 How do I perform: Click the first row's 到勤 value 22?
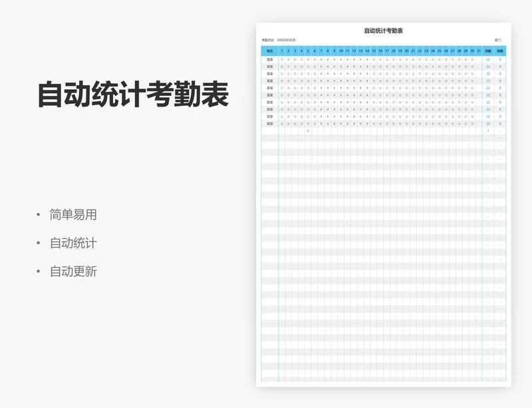[488, 59]
